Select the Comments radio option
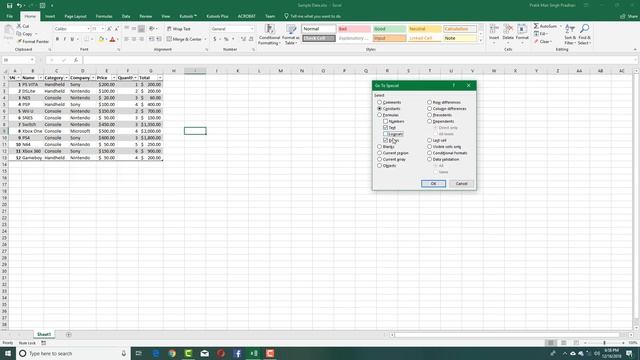 tap(380, 102)
